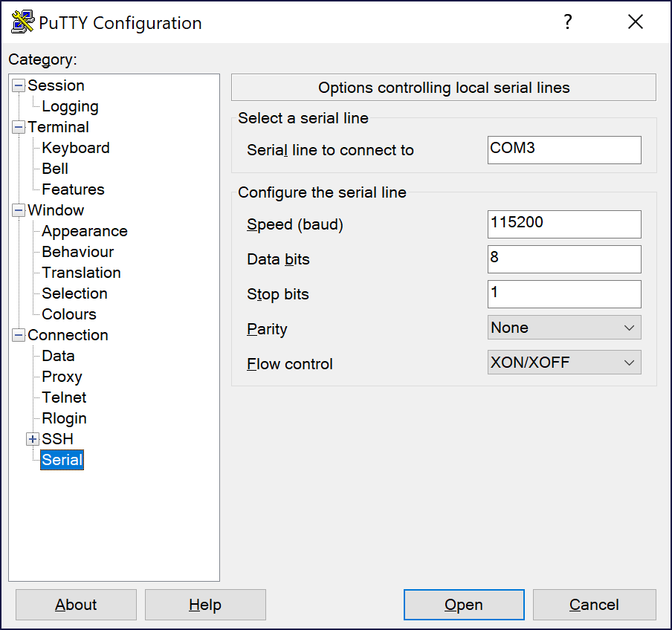Select the Behaviour category
The width and height of the screenshot is (672, 630).
[x=78, y=252]
